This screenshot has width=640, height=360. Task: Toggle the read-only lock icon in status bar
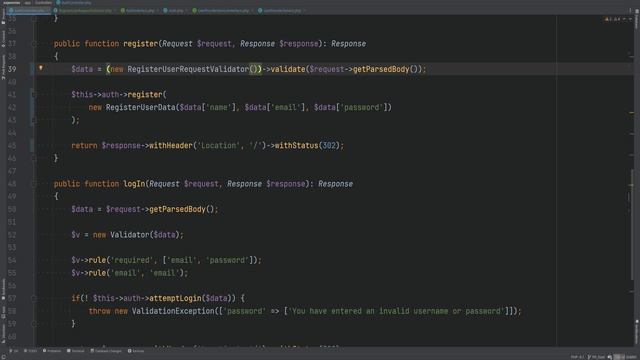click(610, 357)
